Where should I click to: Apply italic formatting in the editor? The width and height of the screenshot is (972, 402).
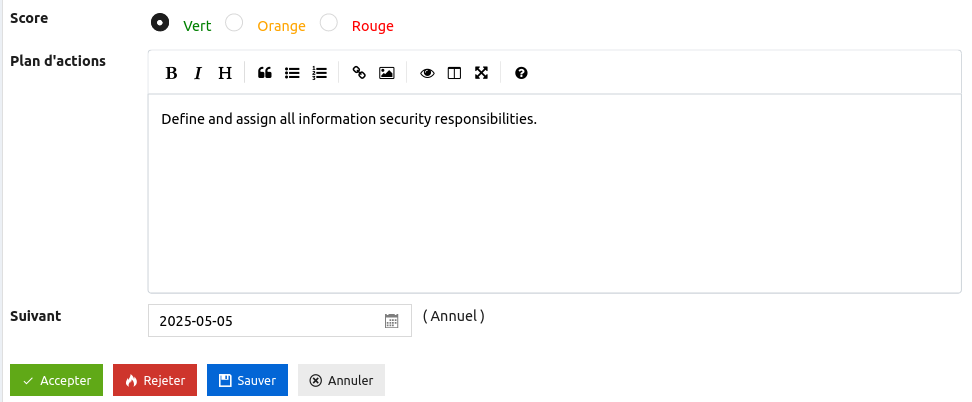pos(198,73)
